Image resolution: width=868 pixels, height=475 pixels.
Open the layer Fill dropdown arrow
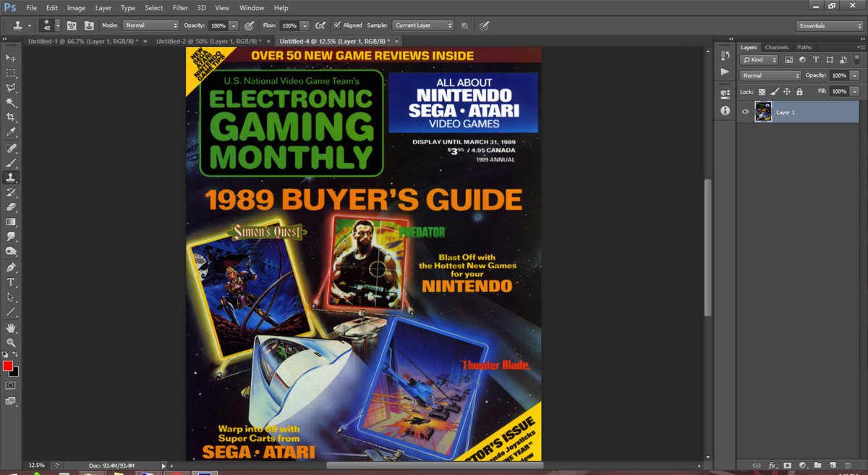click(x=854, y=92)
